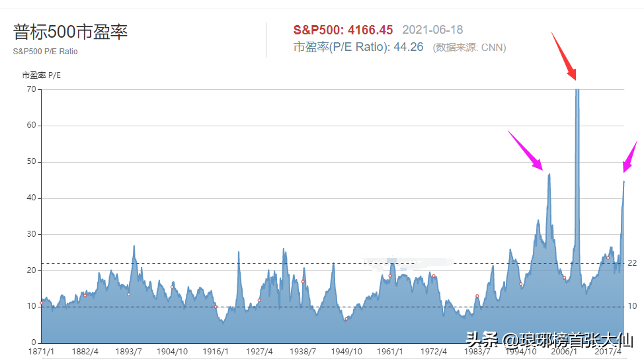644x359 pixels.
Task: Select the red data point marker above 2017/4
Action: (608, 258)
